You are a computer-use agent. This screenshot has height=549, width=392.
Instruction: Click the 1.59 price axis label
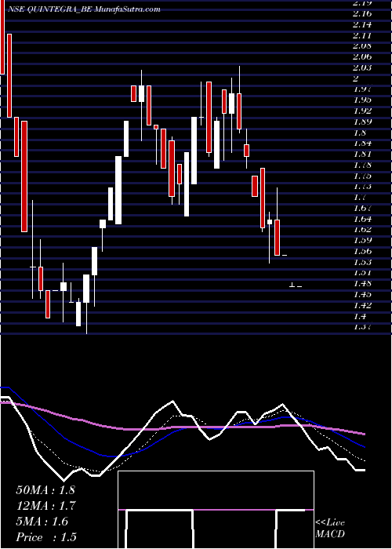click(x=362, y=240)
